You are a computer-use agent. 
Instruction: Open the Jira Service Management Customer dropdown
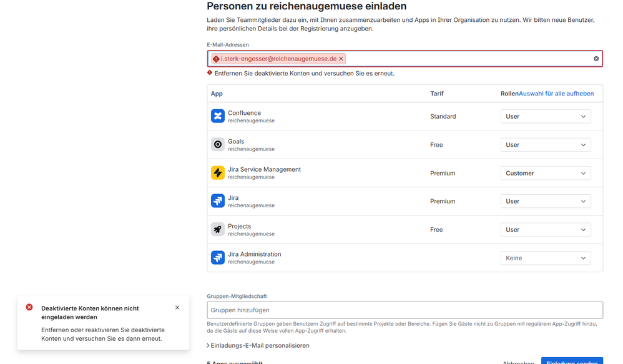tap(546, 173)
